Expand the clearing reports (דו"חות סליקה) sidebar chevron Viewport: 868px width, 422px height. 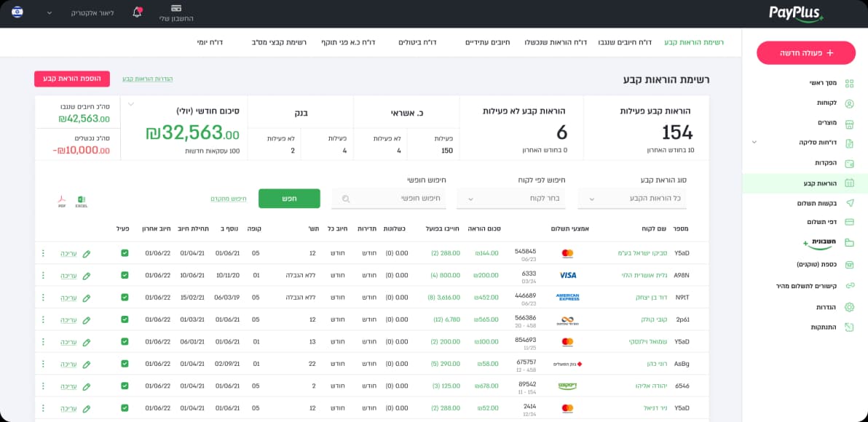pyautogui.click(x=754, y=142)
